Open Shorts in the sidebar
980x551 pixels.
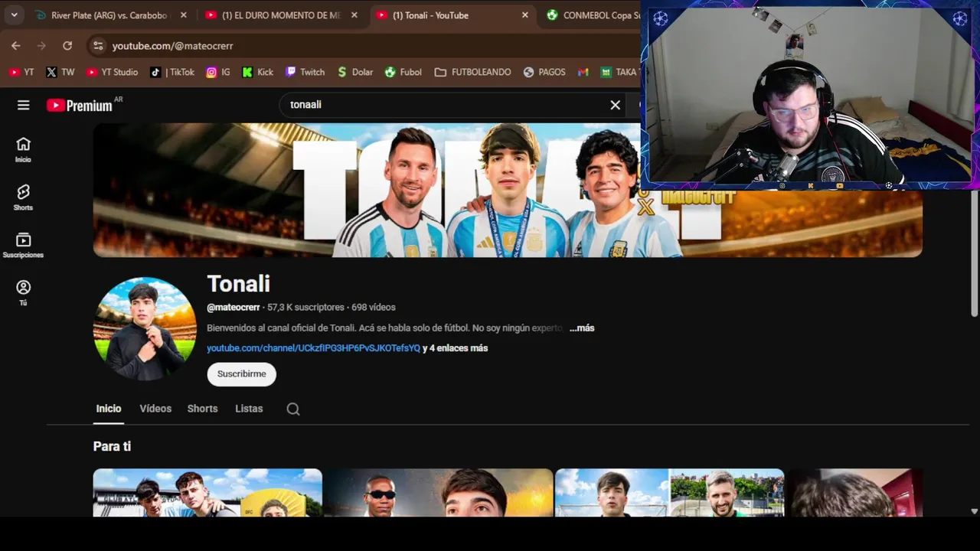(23, 197)
